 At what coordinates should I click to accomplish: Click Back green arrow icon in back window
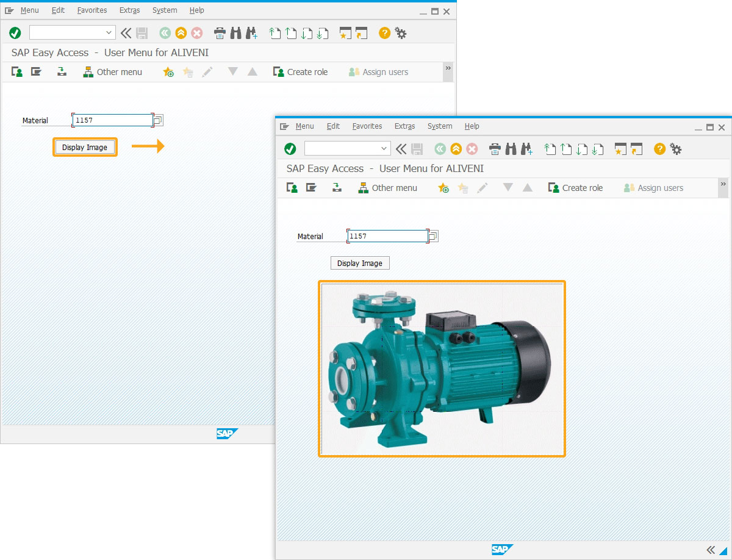coord(165,33)
